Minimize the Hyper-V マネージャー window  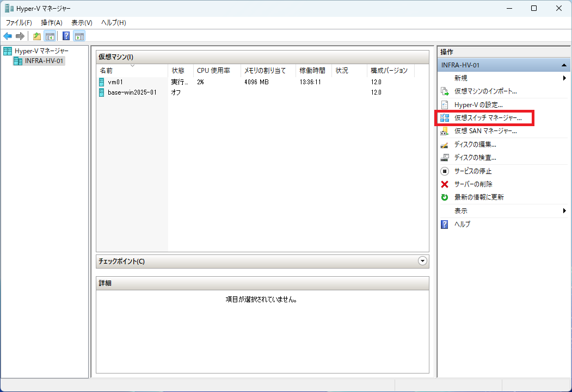tap(509, 8)
